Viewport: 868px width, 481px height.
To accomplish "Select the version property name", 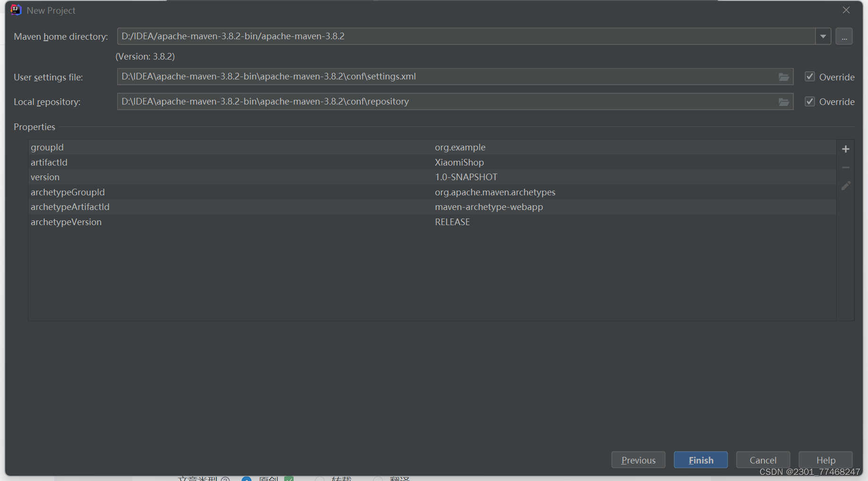I will (45, 177).
